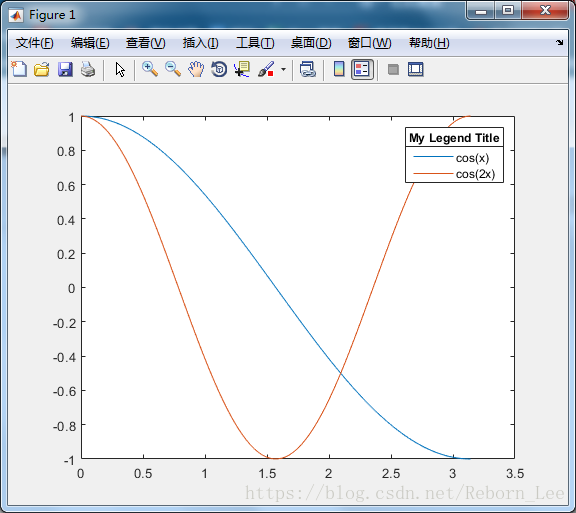Click the dock figure arrow at menu bar end

point(559,43)
